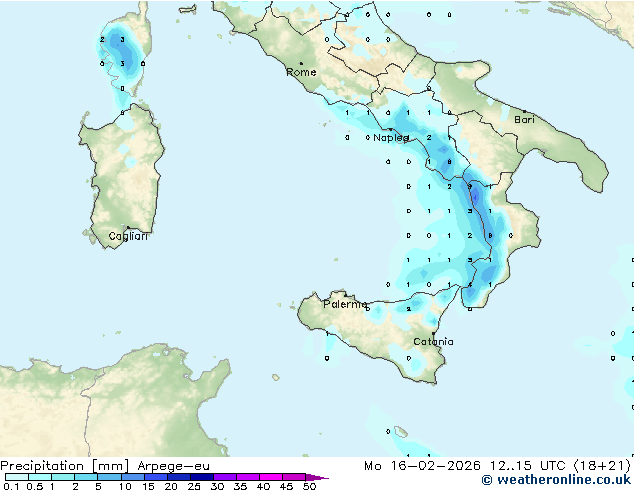Click the Palermo city label
The image size is (634, 490).
[x=345, y=304]
